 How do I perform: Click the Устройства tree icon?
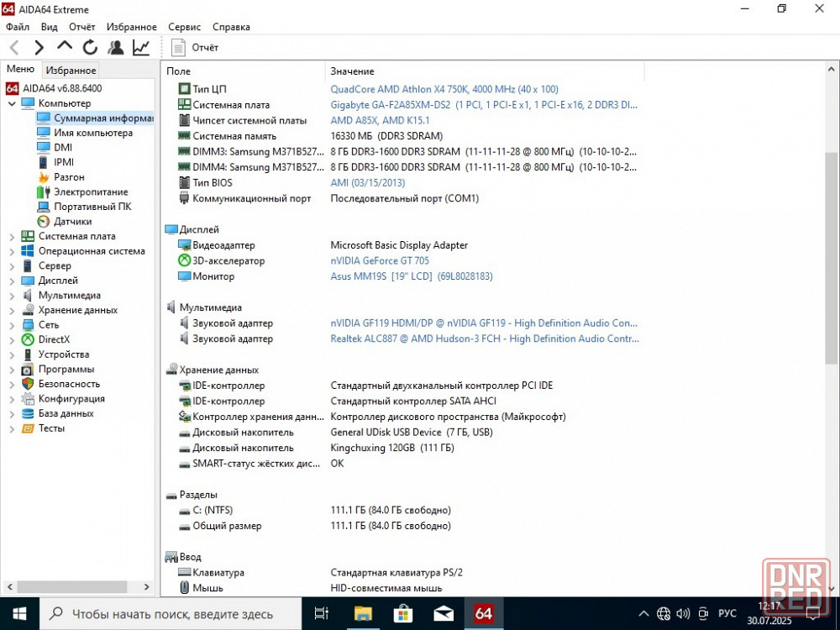click(28, 354)
